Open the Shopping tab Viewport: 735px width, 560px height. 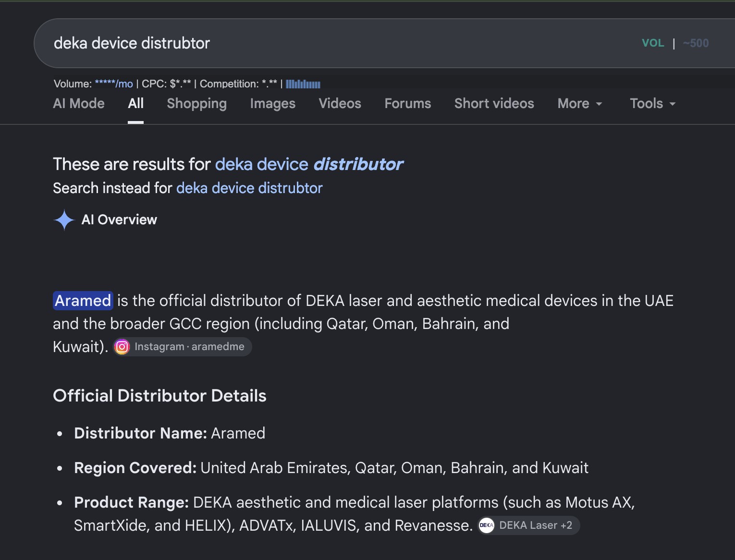tap(196, 104)
